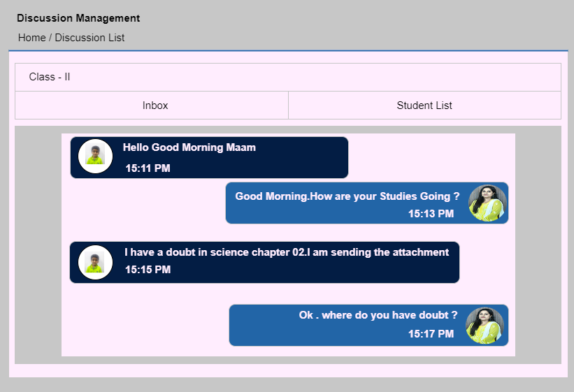The image size is (574, 392).
Task: Click the 15:15 PM timestamp
Action: tap(148, 270)
